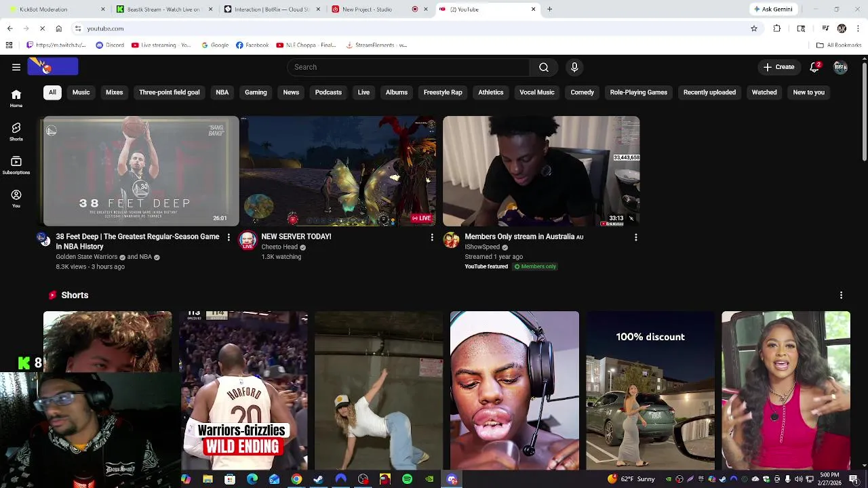Open the YouTube guide hamburger menu

pos(16,67)
